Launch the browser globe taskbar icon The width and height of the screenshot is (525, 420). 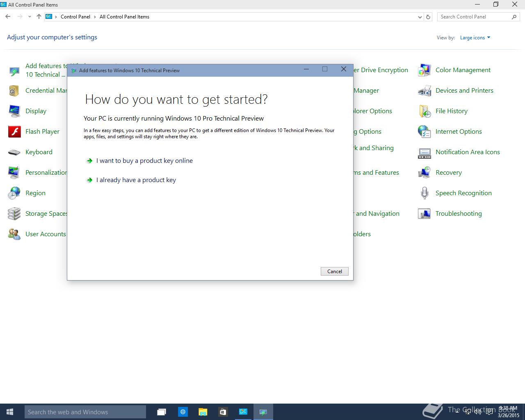[183, 412]
